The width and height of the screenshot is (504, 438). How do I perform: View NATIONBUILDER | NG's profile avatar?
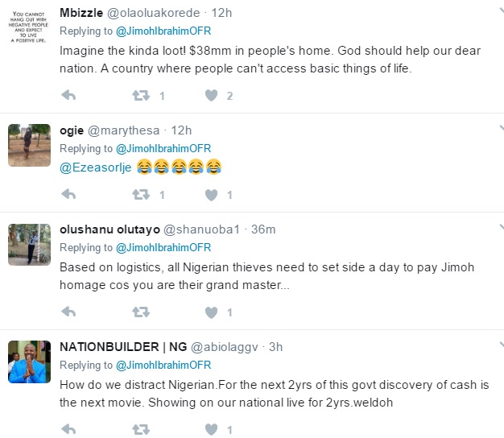click(x=29, y=362)
